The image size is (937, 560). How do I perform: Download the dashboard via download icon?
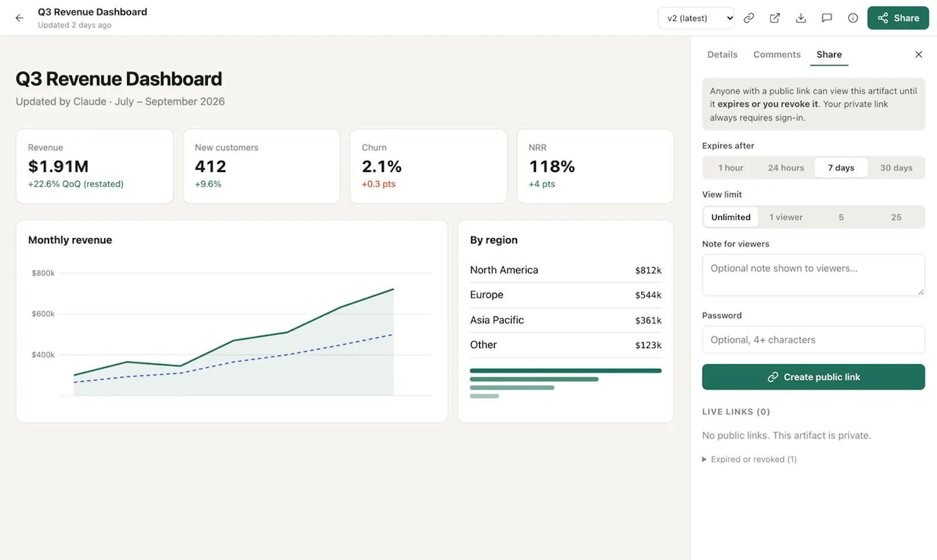coord(801,18)
